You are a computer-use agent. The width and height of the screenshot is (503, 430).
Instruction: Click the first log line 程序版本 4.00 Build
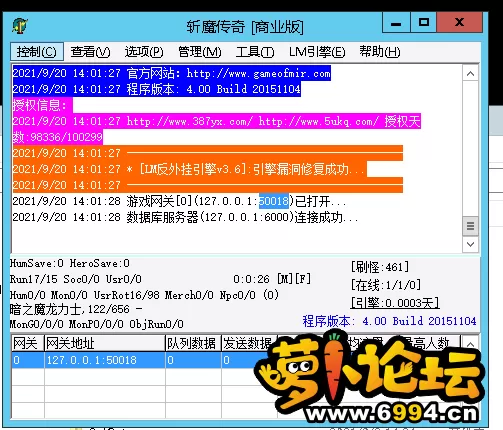click(x=157, y=89)
